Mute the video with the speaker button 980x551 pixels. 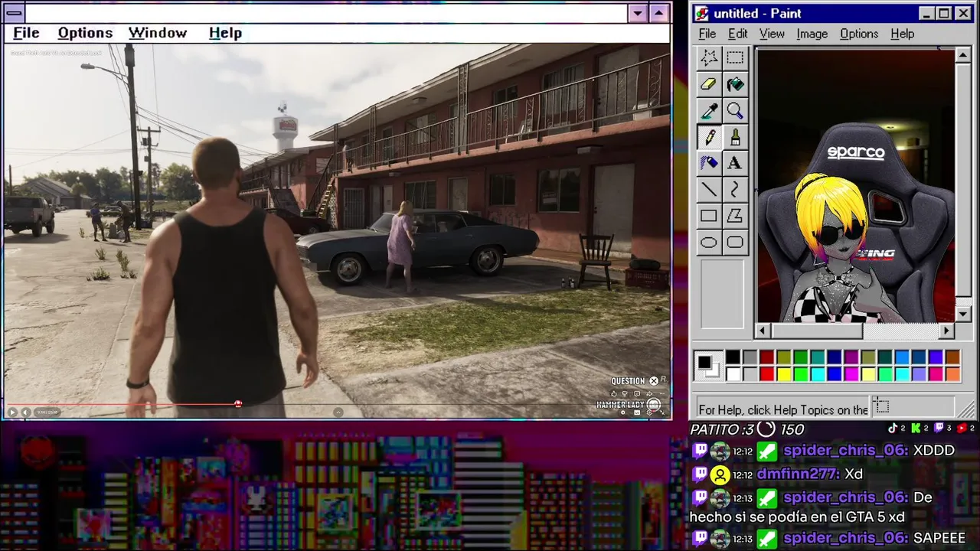tap(26, 412)
